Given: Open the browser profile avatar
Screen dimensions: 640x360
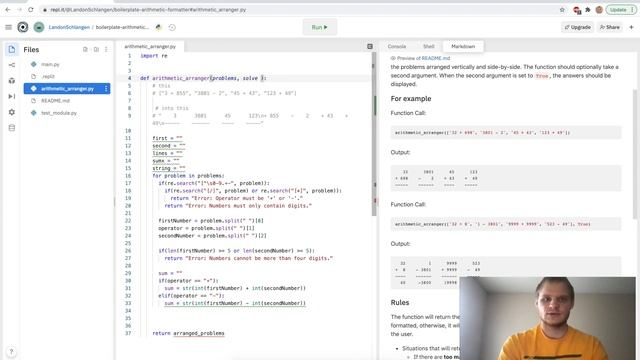Looking at the screenshot, I should [x=599, y=9].
